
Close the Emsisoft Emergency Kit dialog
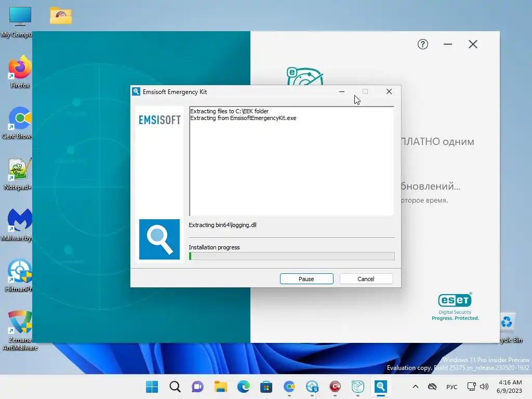[x=389, y=91]
